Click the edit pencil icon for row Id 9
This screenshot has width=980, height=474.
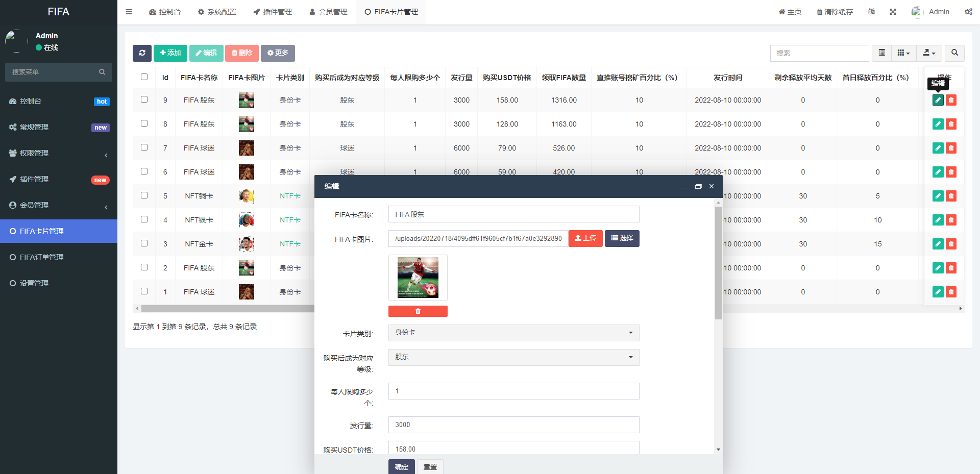tap(938, 100)
